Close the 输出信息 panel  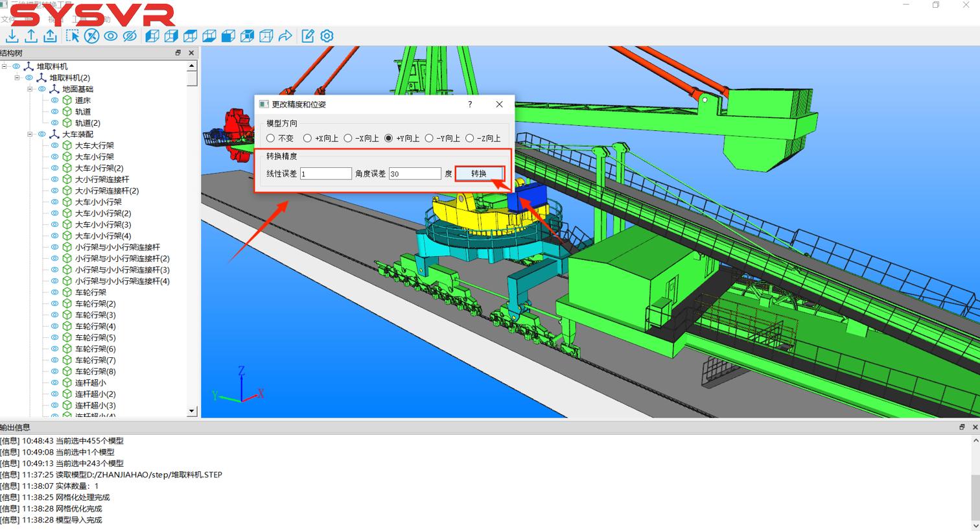point(975,427)
